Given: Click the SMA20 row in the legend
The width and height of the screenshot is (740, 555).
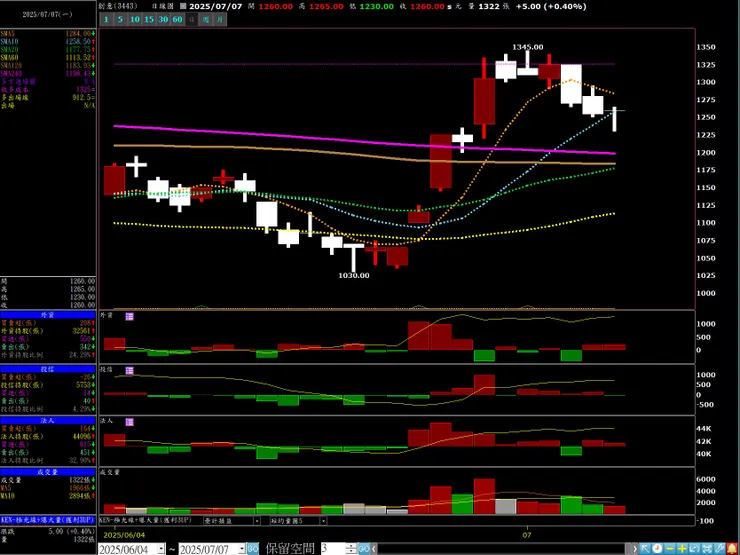Looking at the screenshot, I should (x=48, y=50).
